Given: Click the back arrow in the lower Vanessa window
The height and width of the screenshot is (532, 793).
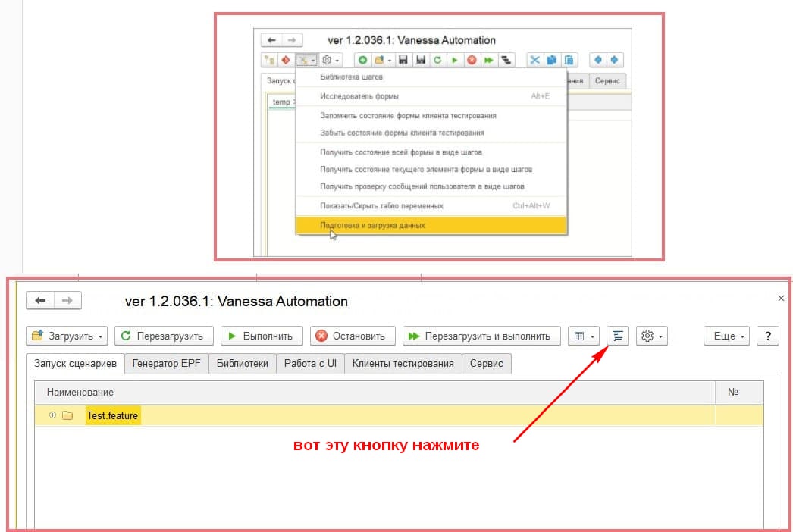Looking at the screenshot, I should 40,300.
